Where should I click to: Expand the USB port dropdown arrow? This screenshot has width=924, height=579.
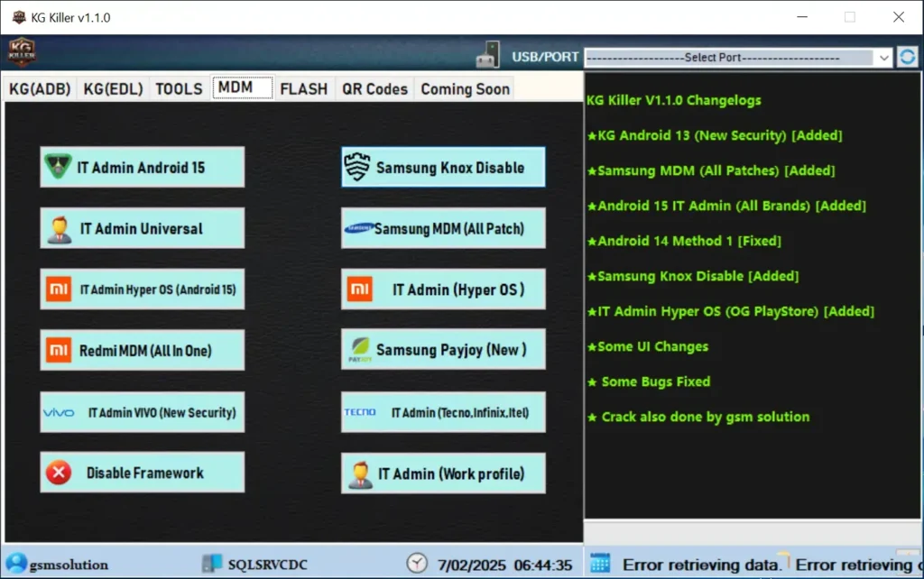coord(884,58)
